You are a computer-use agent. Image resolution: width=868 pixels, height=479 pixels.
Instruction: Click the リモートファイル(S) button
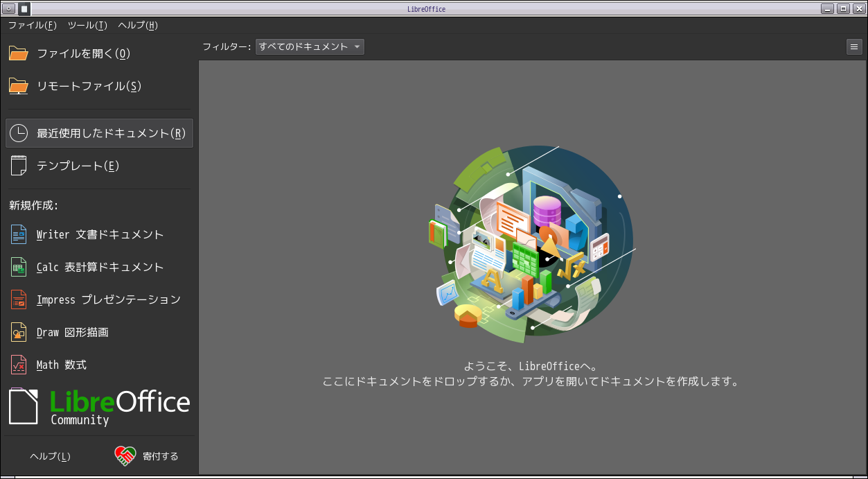click(x=99, y=86)
